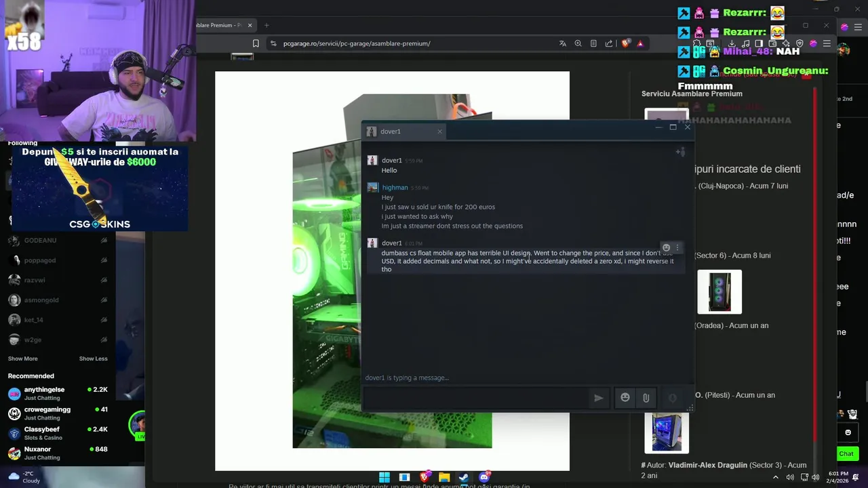The width and height of the screenshot is (868, 488).
Task: Show hidden system tray icons
Action: point(776,477)
